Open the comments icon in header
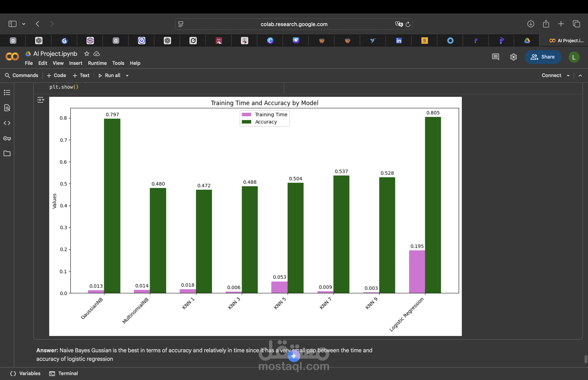The width and height of the screenshot is (588, 380). click(x=495, y=57)
